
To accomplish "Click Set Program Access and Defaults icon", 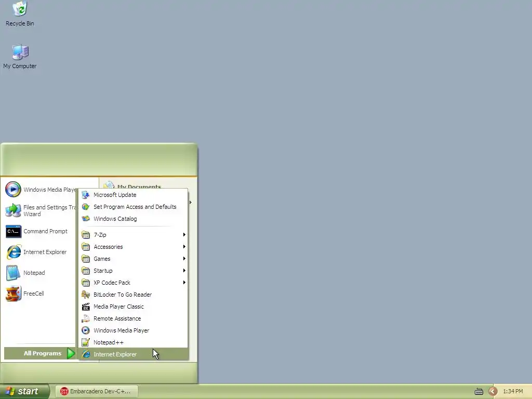I will pyautogui.click(x=86, y=207).
